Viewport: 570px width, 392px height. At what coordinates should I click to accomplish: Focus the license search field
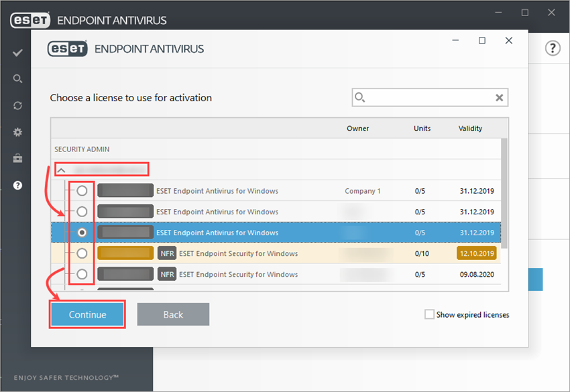pos(430,97)
